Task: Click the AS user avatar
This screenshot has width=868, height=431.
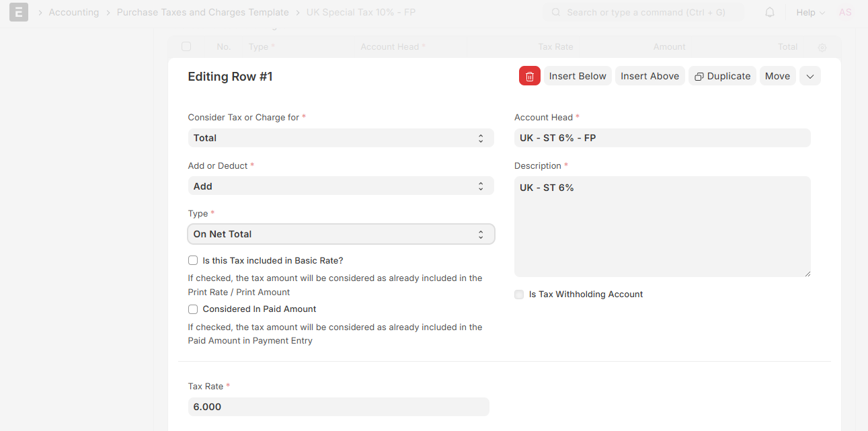Action: 844,12
